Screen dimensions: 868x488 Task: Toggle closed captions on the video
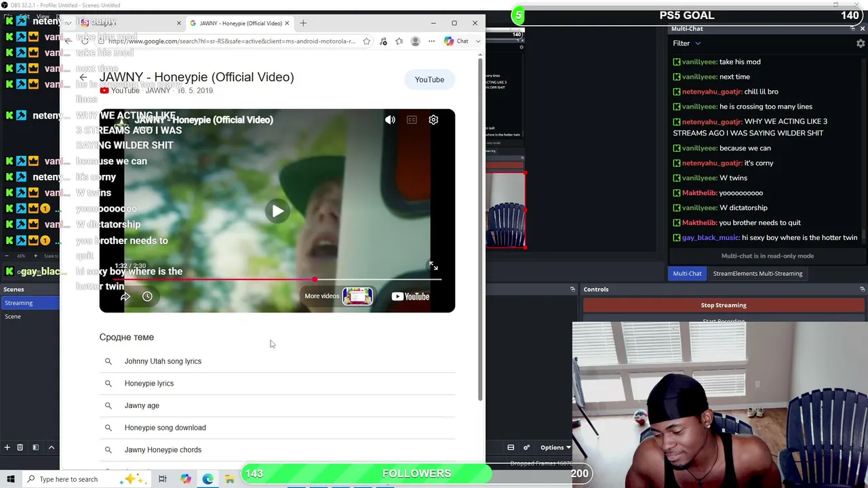pyautogui.click(x=412, y=120)
